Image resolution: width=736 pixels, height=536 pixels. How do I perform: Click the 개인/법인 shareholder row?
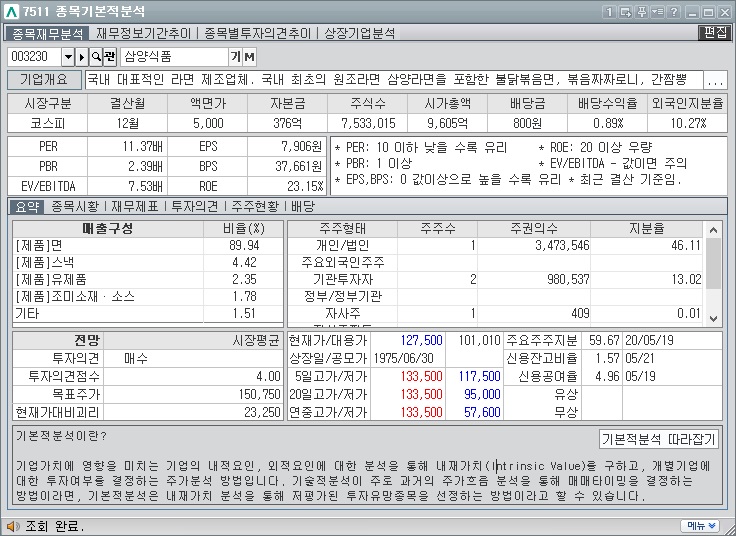(496, 245)
